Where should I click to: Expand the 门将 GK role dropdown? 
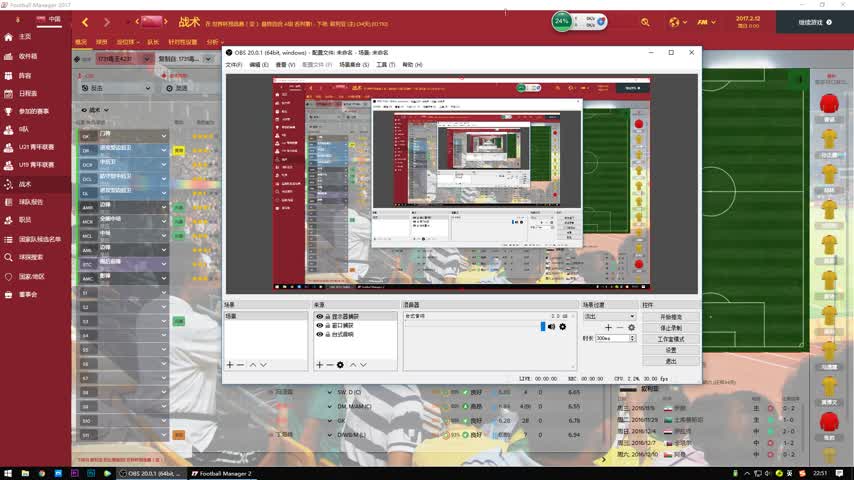click(x=163, y=136)
